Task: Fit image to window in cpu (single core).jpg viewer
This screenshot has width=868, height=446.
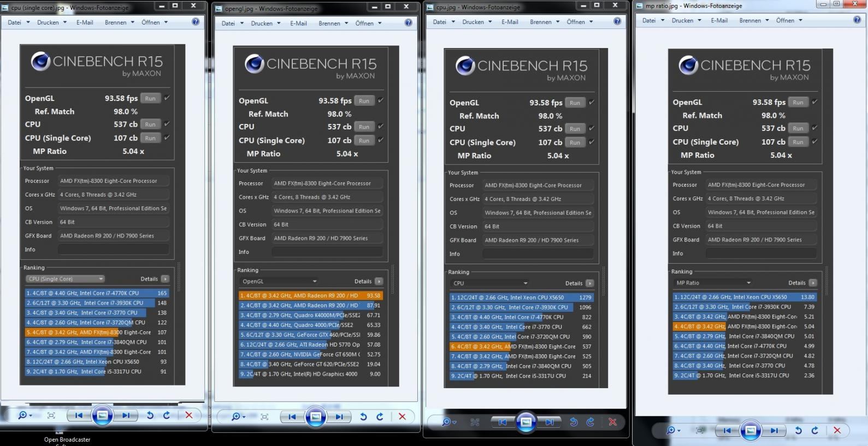Action: click(51, 415)
